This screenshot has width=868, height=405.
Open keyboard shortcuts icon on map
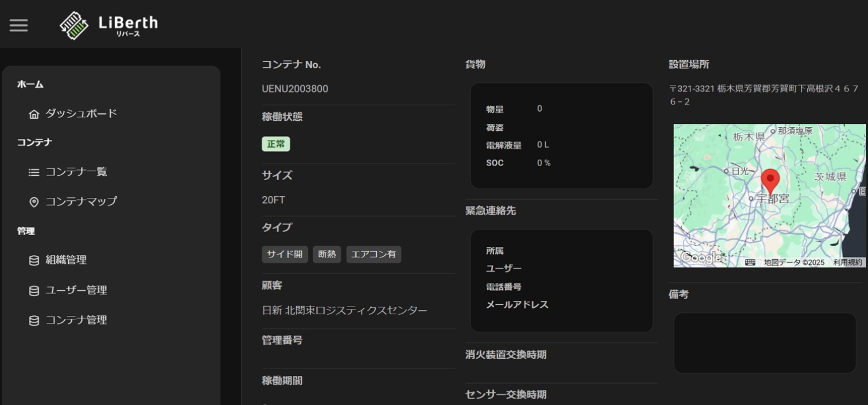750,262
